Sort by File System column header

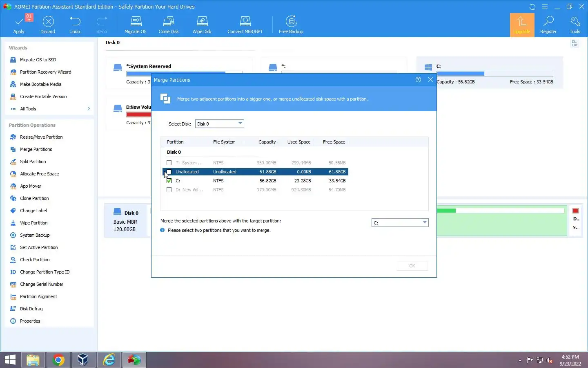224,142
